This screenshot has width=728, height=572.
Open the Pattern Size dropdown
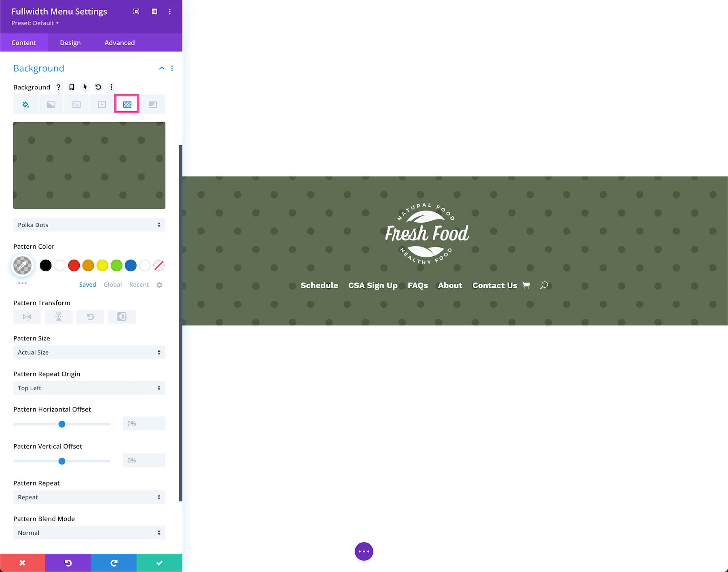click(x=89, y=352)
